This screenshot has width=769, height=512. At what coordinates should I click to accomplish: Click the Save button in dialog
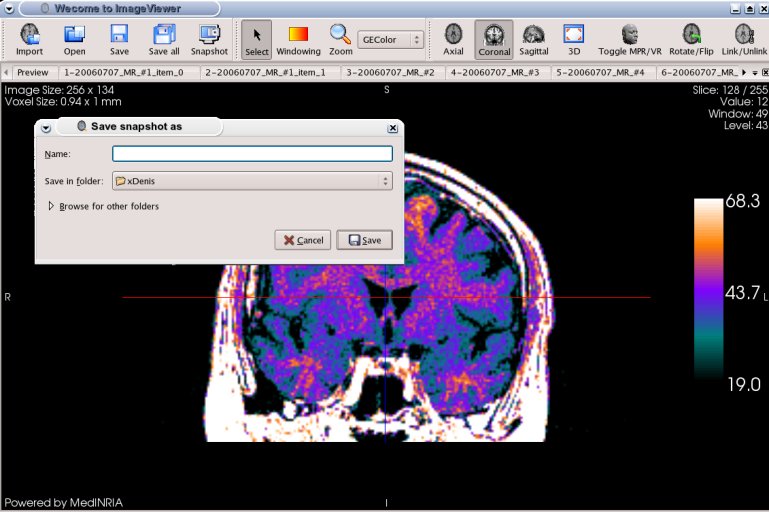tap(364, 240)
